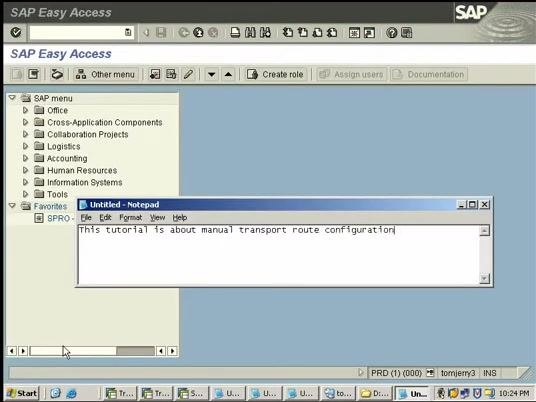This screenshot has width=536, height=402.
Task: Click Notepad scrollbar down arrow
Action: point(484,279)
